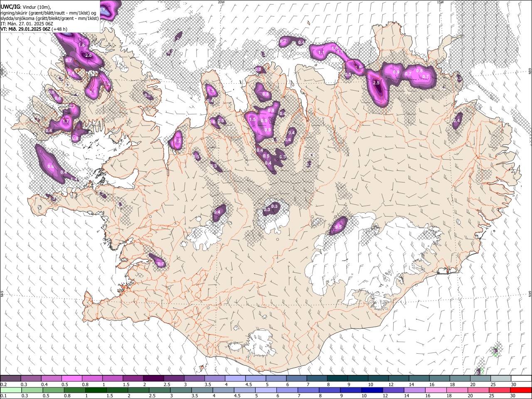Click the '0.1' label on the rain scale
The width and height of the screenshot is (532, 399).
3,396
